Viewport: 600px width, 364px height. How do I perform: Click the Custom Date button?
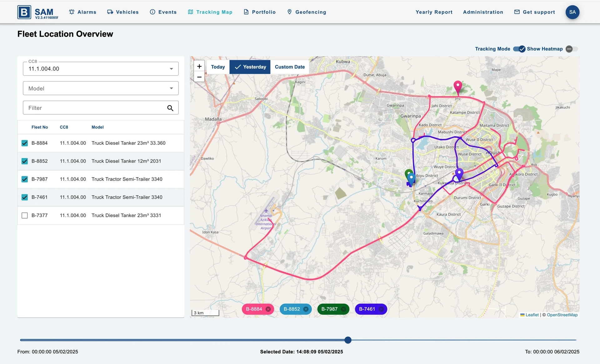[290, 67]
